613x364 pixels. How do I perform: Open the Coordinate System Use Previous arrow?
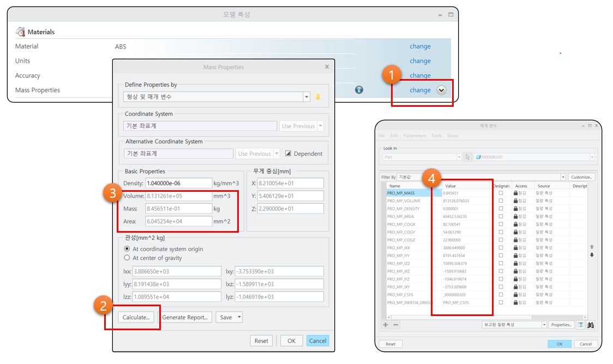click(321, 126)
